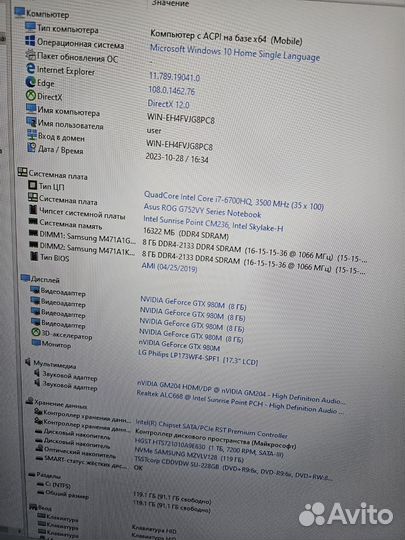
Task: Open the LG Philips LP173WF4-SPF1 monitor link
Action: tap(198, 357)
